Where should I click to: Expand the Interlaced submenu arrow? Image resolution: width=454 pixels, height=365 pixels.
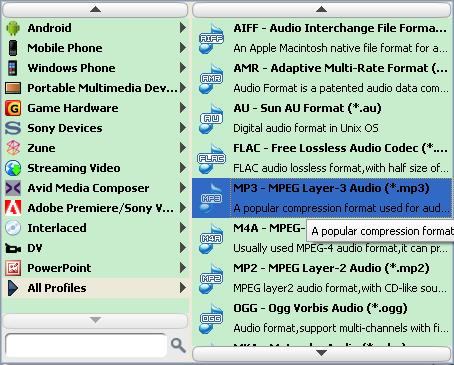[x=183, y=228]
